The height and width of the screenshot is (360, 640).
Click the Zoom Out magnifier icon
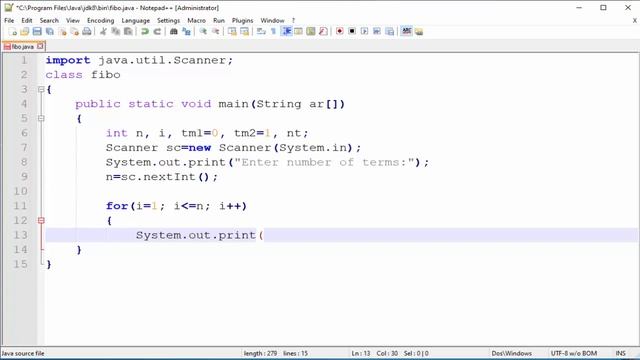[x=216, y=31]
